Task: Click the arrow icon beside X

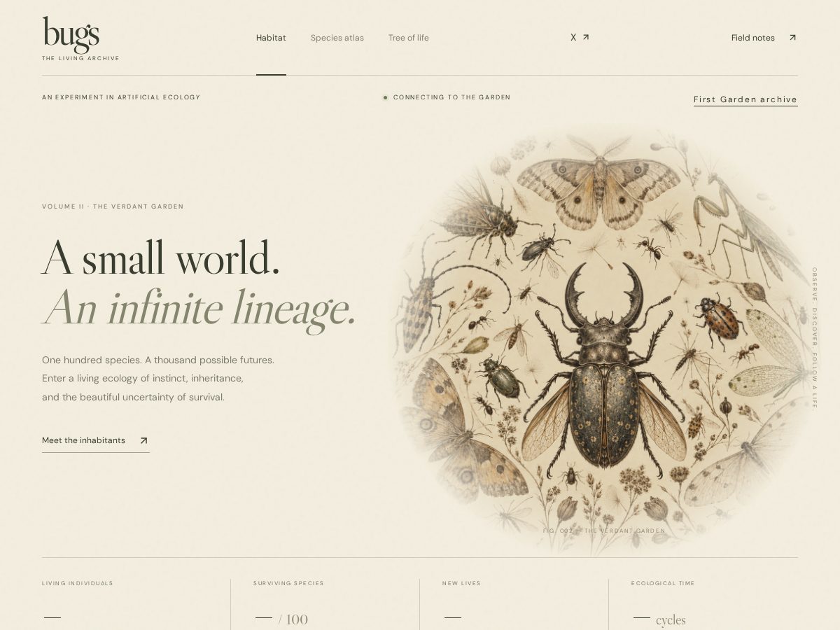Action: point(586,37)
